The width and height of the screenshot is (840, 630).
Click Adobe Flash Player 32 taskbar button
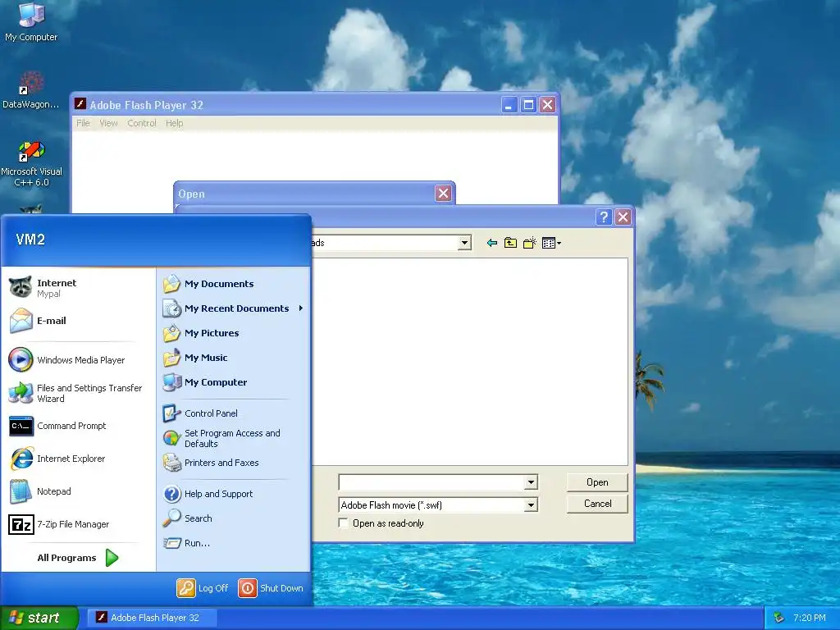tap(153, 618)
